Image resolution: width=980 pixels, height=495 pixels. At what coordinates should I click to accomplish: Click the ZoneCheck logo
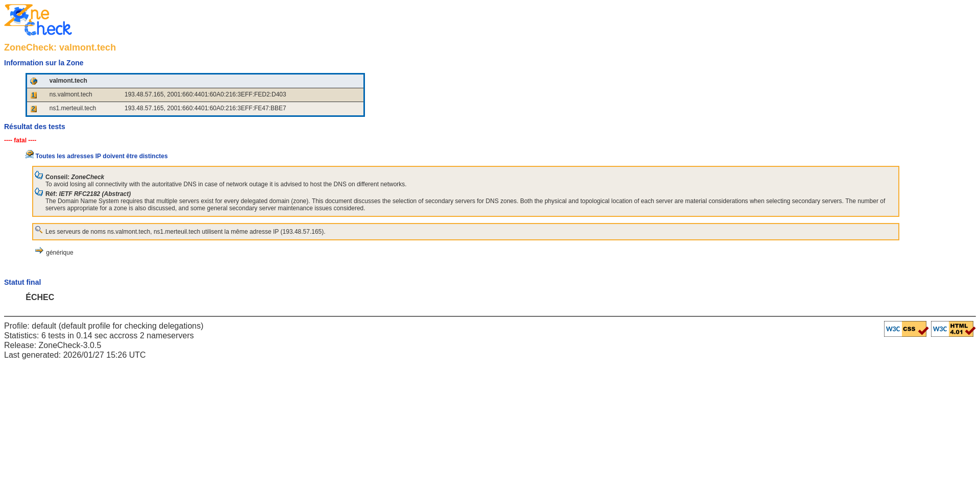[x=38, y=20]
